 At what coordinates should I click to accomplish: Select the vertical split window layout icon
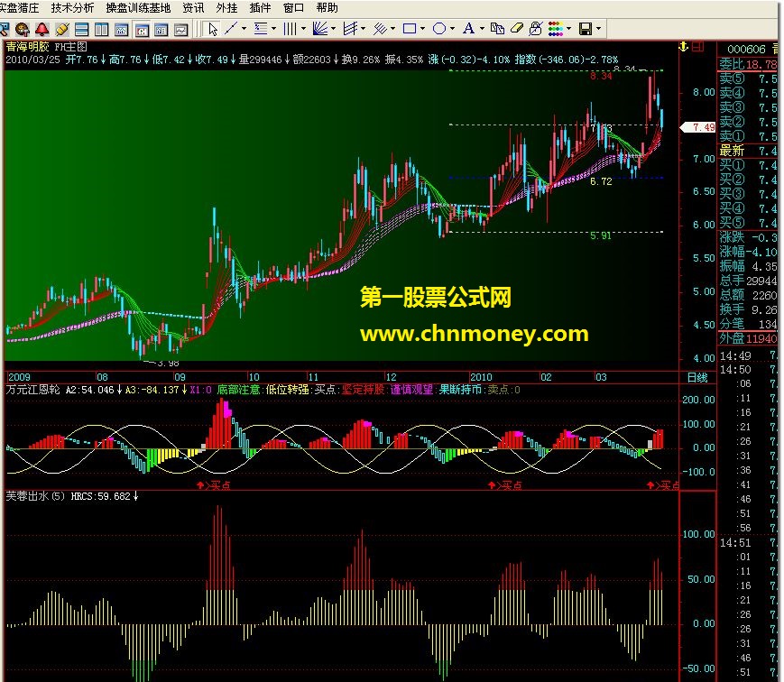(102, 30)
